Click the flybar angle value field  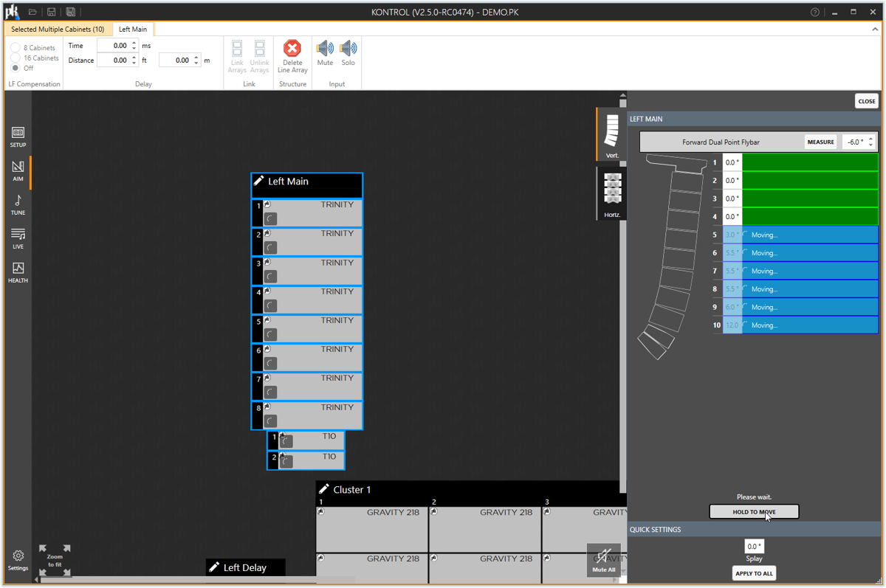(855, 142)
